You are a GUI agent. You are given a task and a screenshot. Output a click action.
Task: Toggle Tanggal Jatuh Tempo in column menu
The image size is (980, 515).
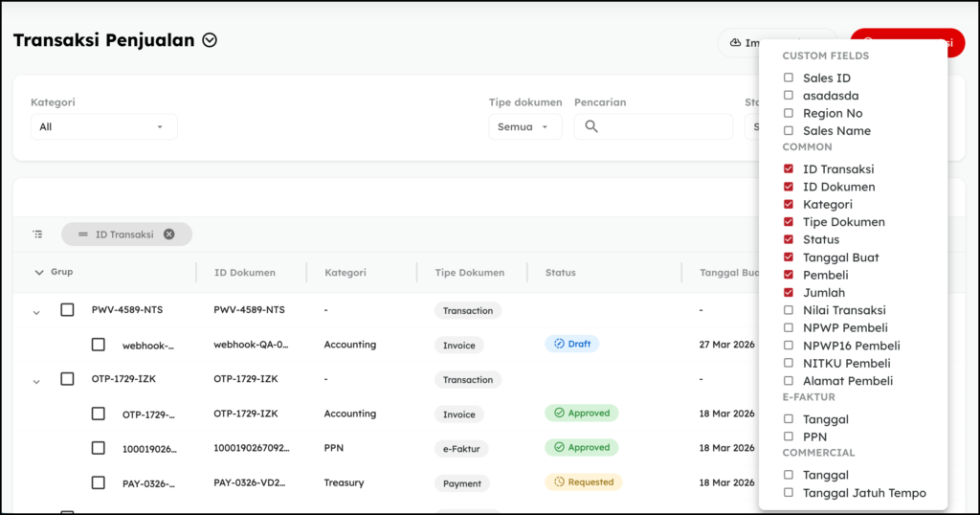click(789, 493)
